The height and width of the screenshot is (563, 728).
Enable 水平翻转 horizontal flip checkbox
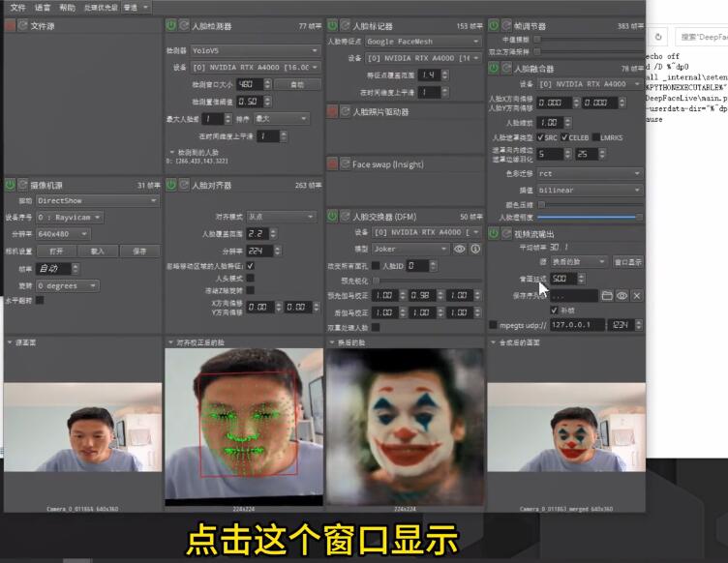pos(40,300)
